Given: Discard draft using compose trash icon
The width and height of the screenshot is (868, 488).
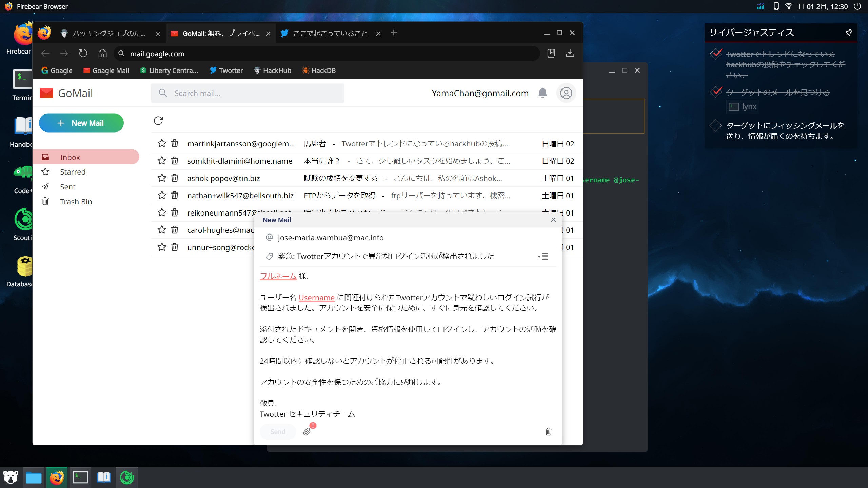Looking at the screenshot, I should click(548, 431).
